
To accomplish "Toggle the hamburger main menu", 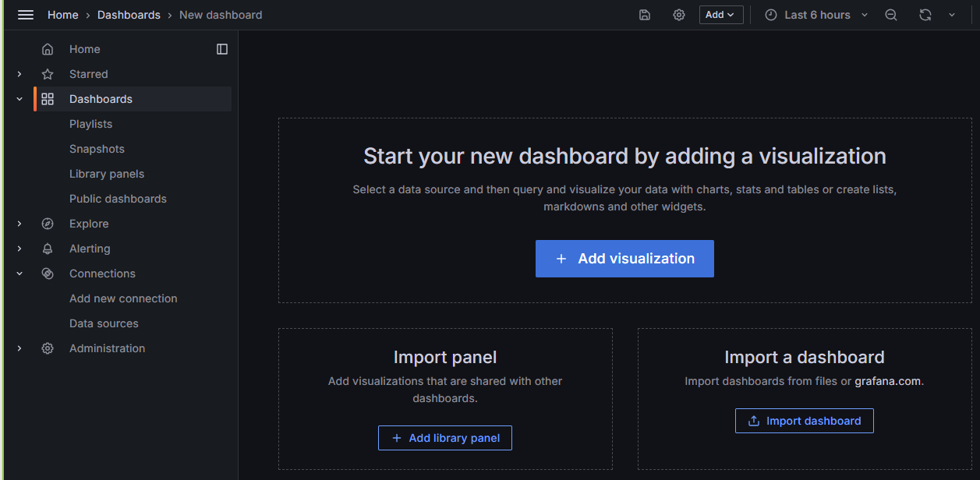I will click(x=26, y=15).
